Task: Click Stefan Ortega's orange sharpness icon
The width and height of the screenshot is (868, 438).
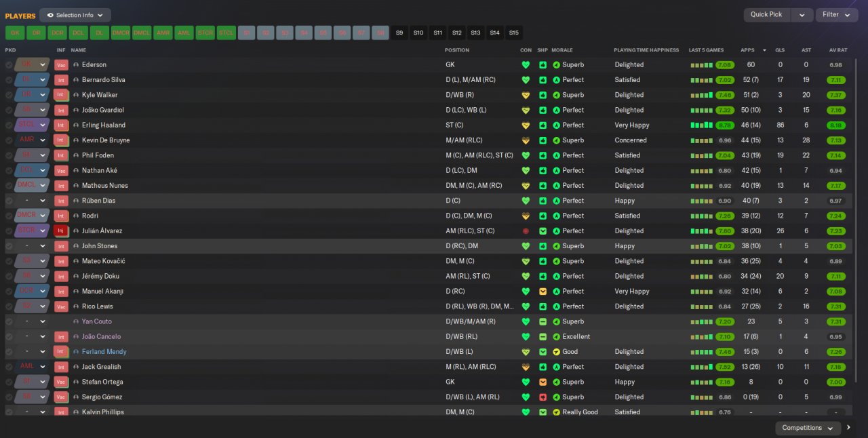Action: 542,382
